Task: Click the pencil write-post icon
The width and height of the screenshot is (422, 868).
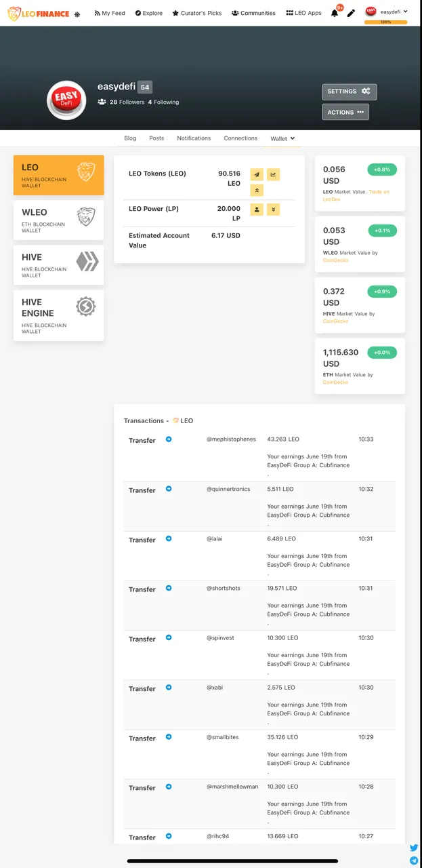Action: click(351, 14)
